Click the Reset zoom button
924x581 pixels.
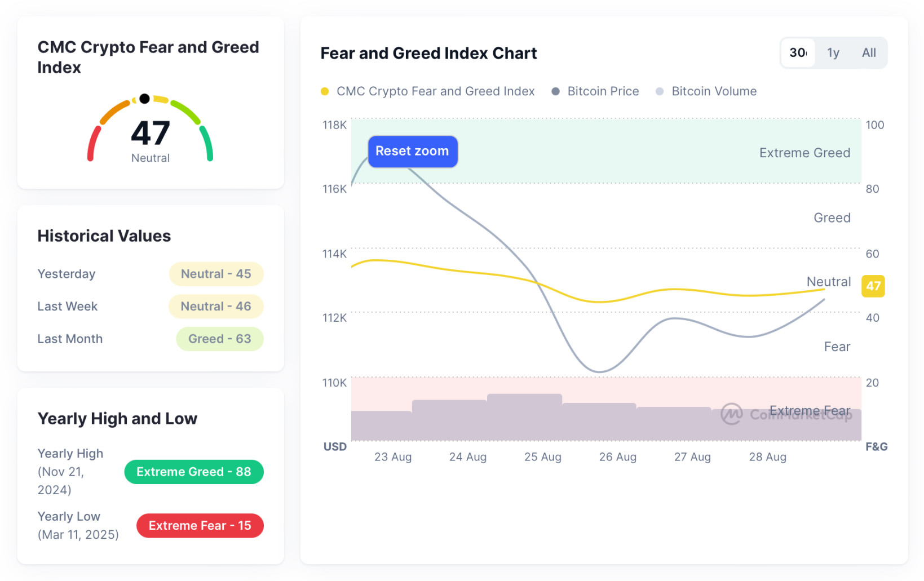[412, 151]
